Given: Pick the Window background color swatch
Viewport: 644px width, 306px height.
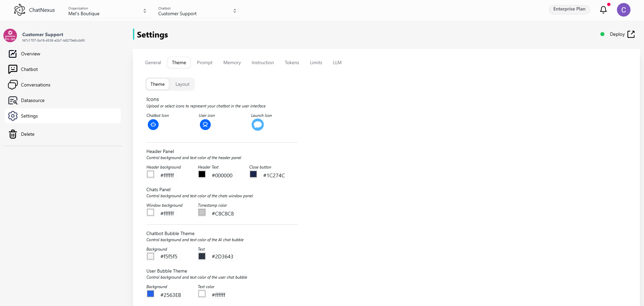Looking at the screenshot, I should tap(151, 212).
